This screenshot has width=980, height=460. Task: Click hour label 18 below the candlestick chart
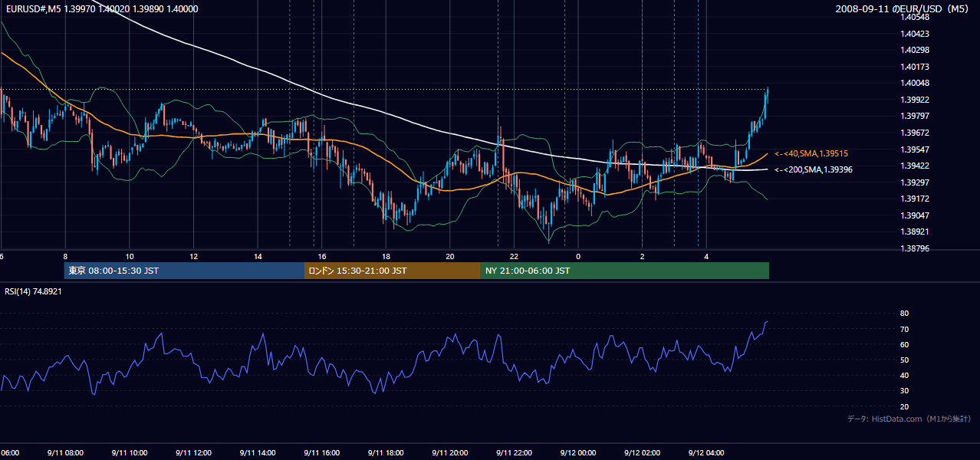coord(386,256)
